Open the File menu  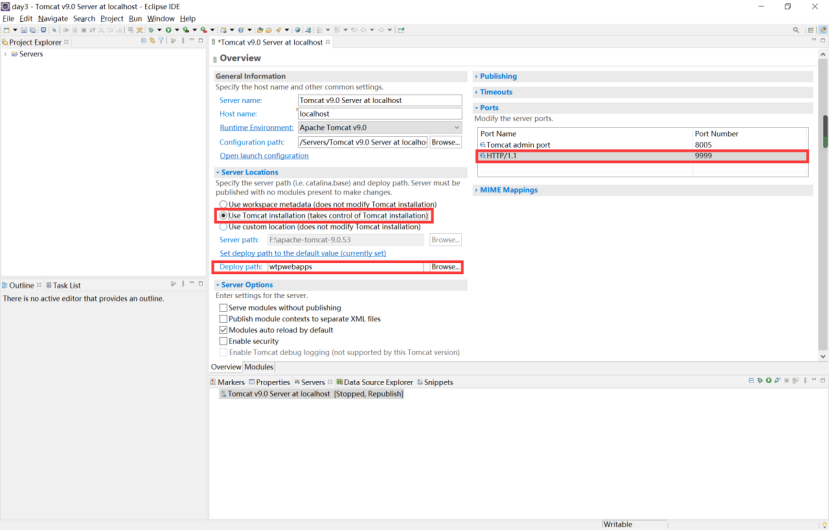coord(8,19)
